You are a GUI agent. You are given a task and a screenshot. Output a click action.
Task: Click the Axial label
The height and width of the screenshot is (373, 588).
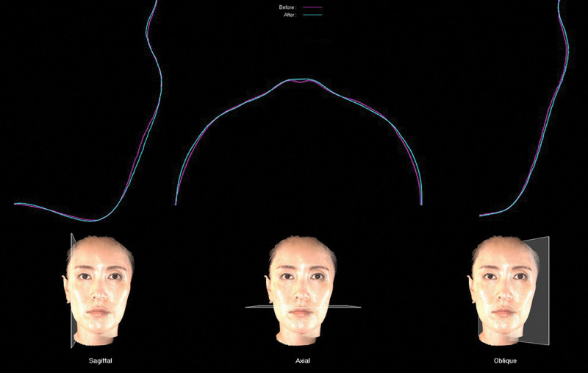pos(303,360)
